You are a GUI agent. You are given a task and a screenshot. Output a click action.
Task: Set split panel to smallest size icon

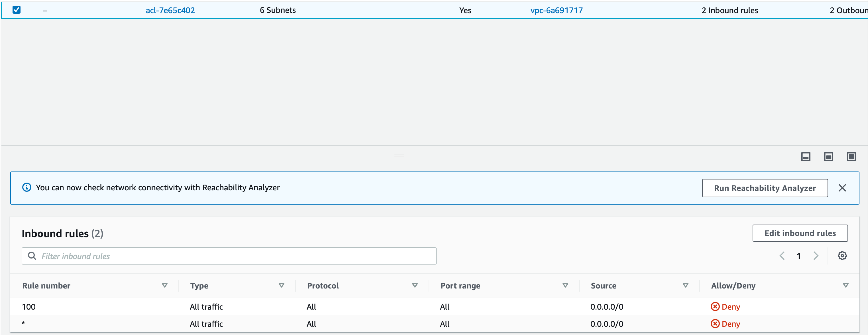coord(805,157)
